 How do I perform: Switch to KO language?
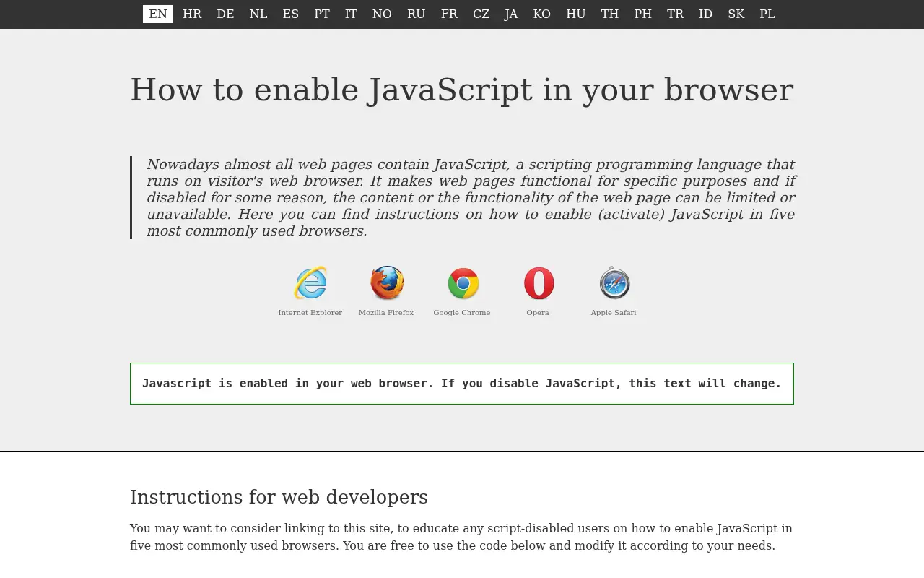pos(542,14)
